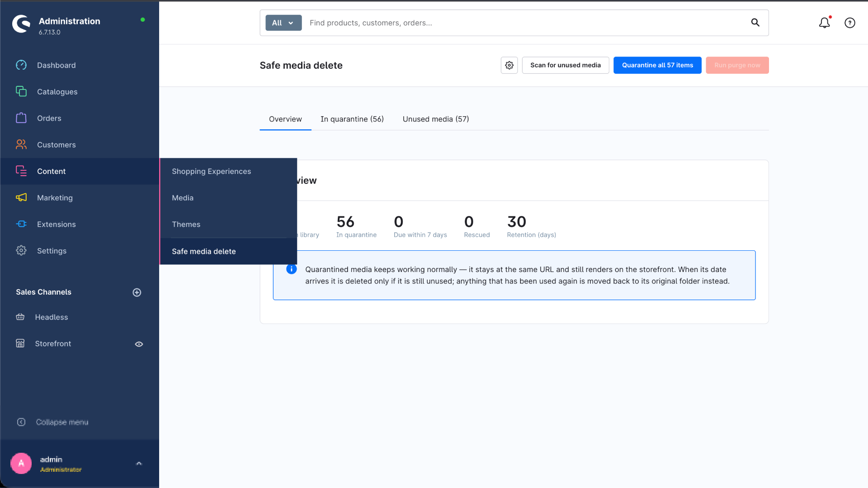The height and width of the screenshot is (488, 868).
Task: Open the All search scope dropdown
Action: click(283, 23)
